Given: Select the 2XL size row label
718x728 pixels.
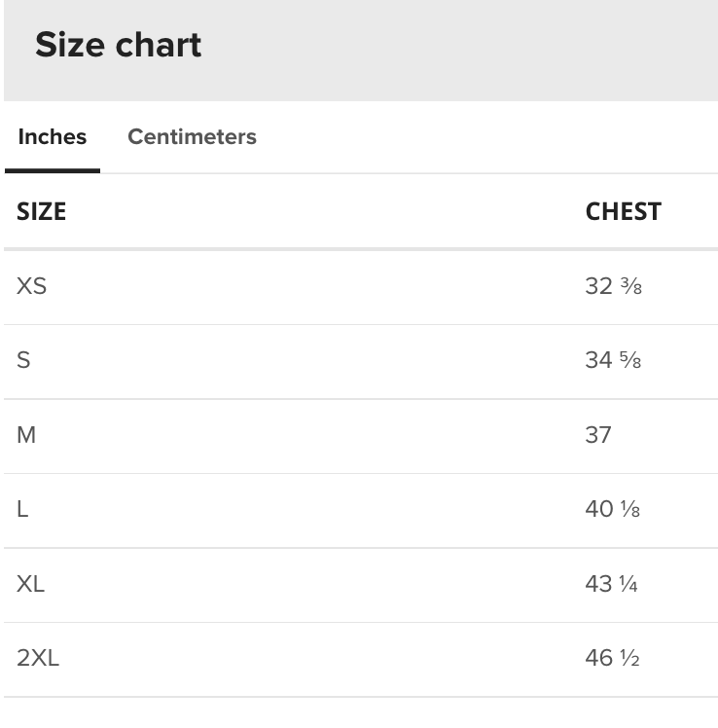Looking at the screenshot, I should 38,658.
